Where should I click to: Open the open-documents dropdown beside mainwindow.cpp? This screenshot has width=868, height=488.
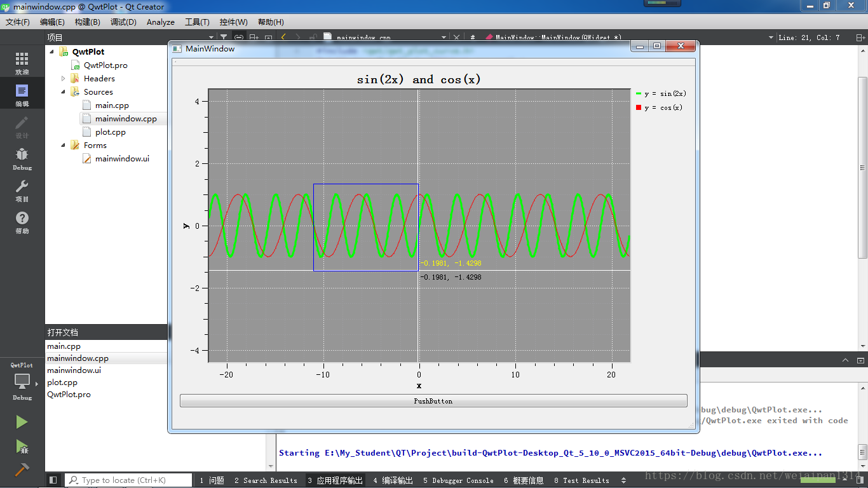tap(445, 37)
